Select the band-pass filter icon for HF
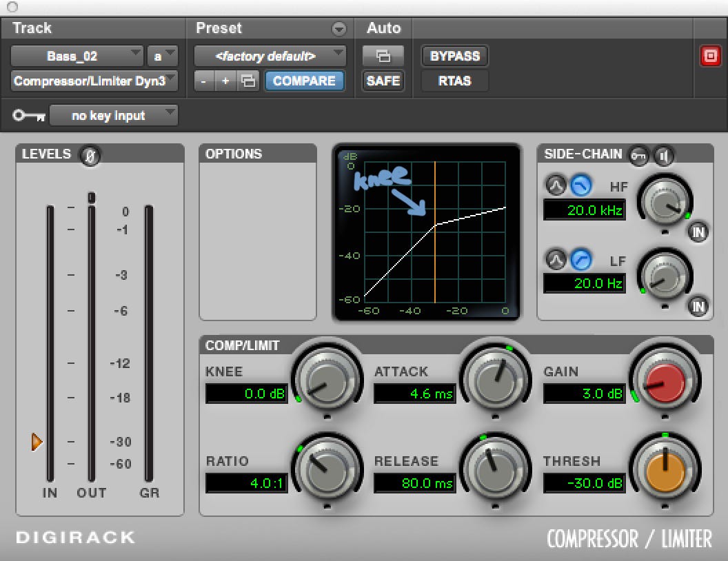 click(x=556, y=185)
